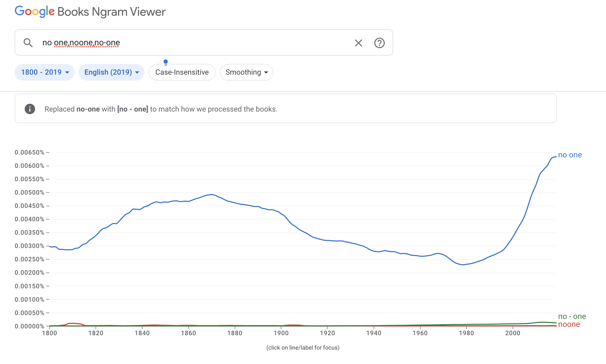Click the small arrow beside Smoothing
This screenshot has height=364, width=606.
pos(266,72)
